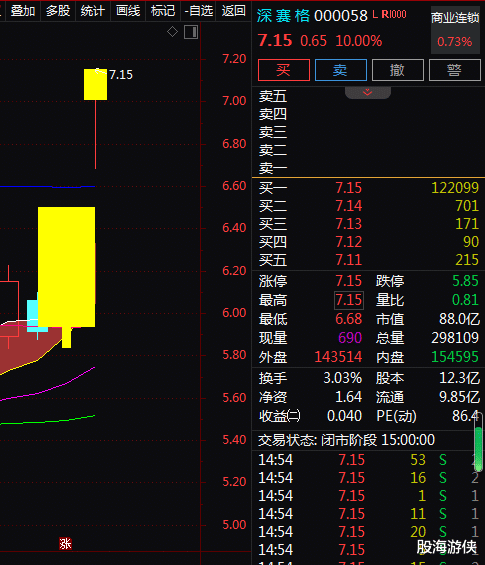
Task: Click the green scrollbar on trade list
Action: pyautogui.click(x=478, y=449)
